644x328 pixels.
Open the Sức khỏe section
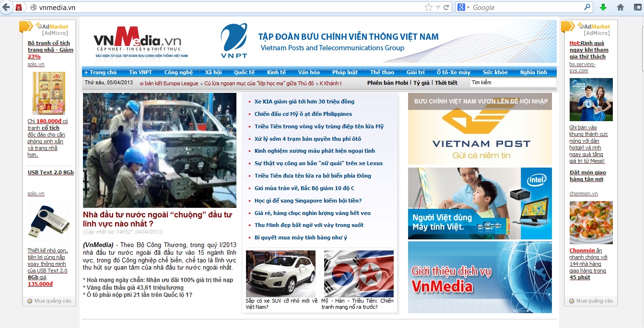[x=495, y=72]
